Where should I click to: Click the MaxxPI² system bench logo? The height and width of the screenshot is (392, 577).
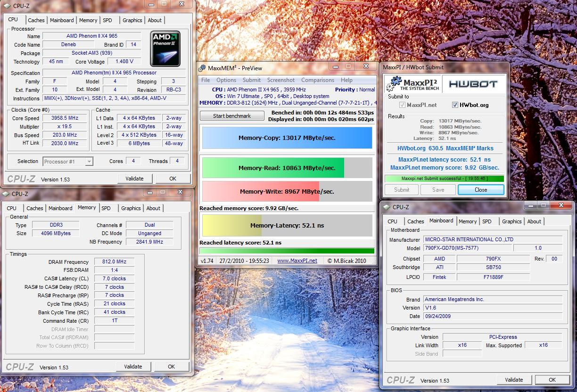413,84
